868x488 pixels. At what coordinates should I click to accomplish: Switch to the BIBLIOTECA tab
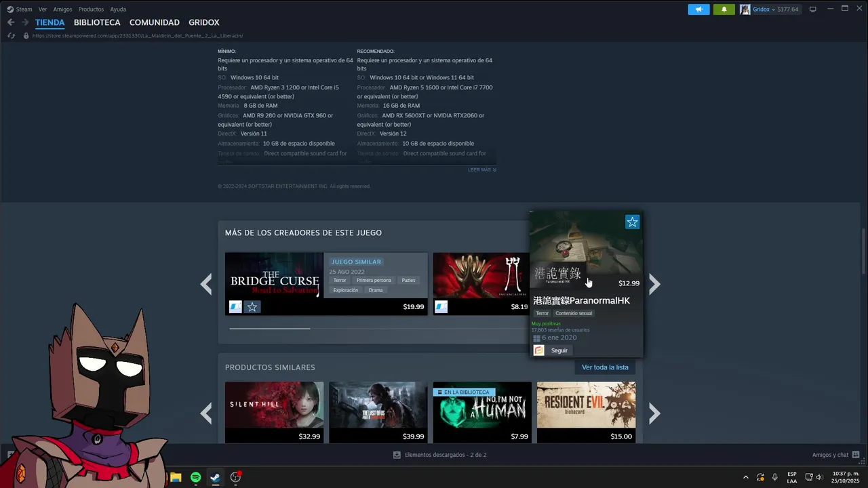[97, 22]
